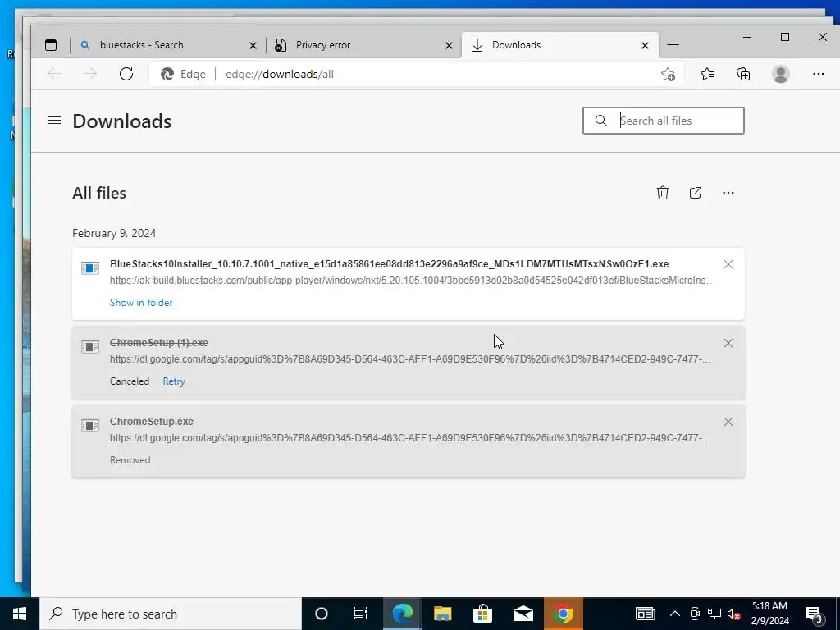Show hidden system tray icons chevron
This screenshot has height=630, width=840.
(x=675, y=614)
